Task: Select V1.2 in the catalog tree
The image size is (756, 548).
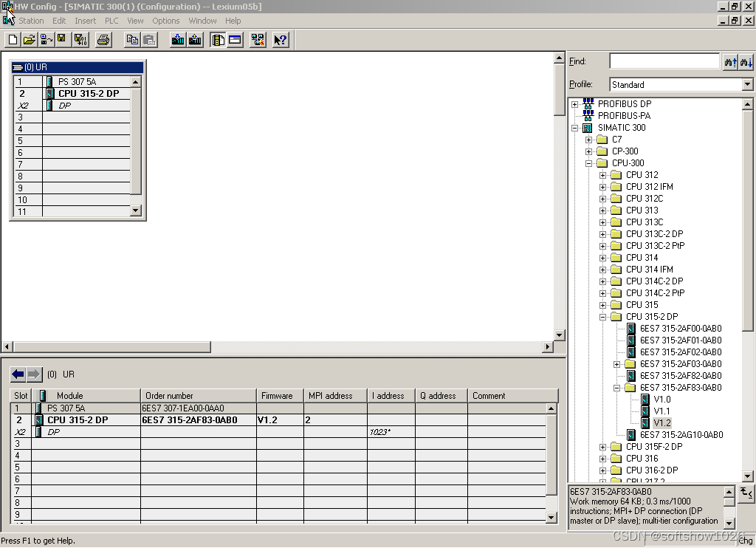Action: pyautogui.click(x=662, y=423)
